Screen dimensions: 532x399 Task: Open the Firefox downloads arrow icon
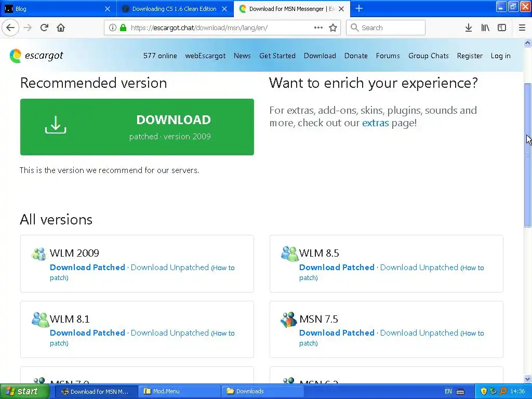click(x=469, y=28)
